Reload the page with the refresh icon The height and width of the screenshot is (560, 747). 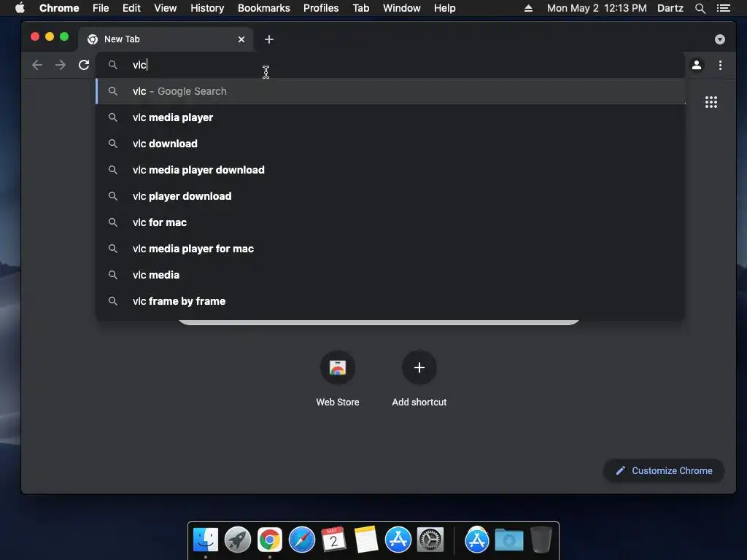tap(84, 65)
